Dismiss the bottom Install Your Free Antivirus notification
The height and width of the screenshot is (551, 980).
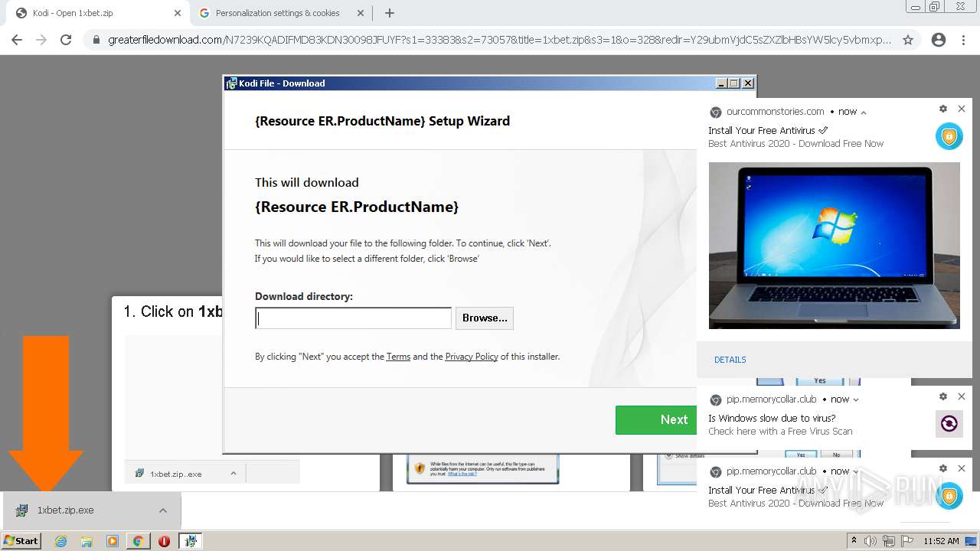pyautogui.click(x=962, y=468)
